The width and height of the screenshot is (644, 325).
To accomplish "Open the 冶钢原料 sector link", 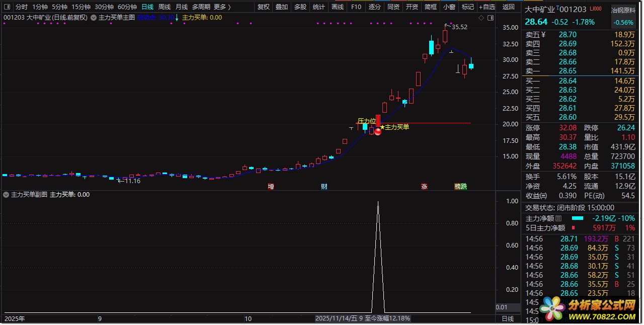I will [x=622, y=10].
